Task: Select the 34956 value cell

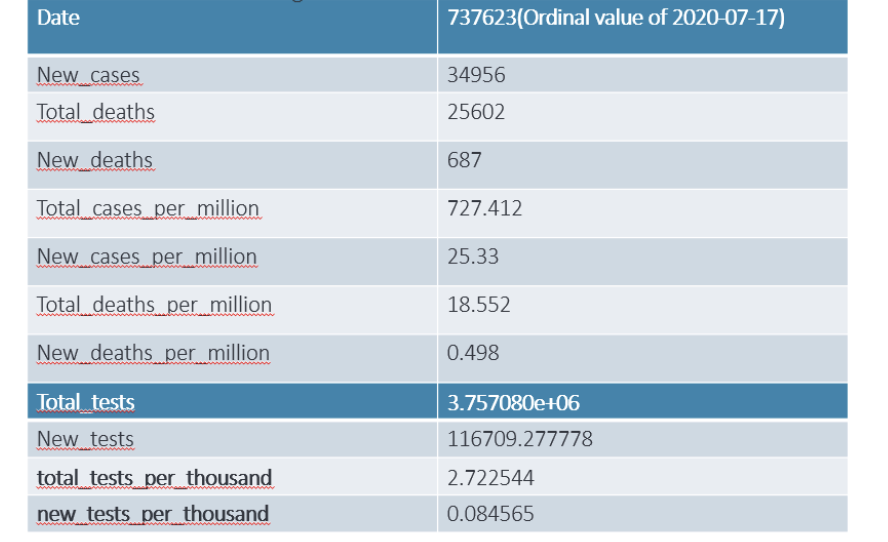Action: pos(476,75)
